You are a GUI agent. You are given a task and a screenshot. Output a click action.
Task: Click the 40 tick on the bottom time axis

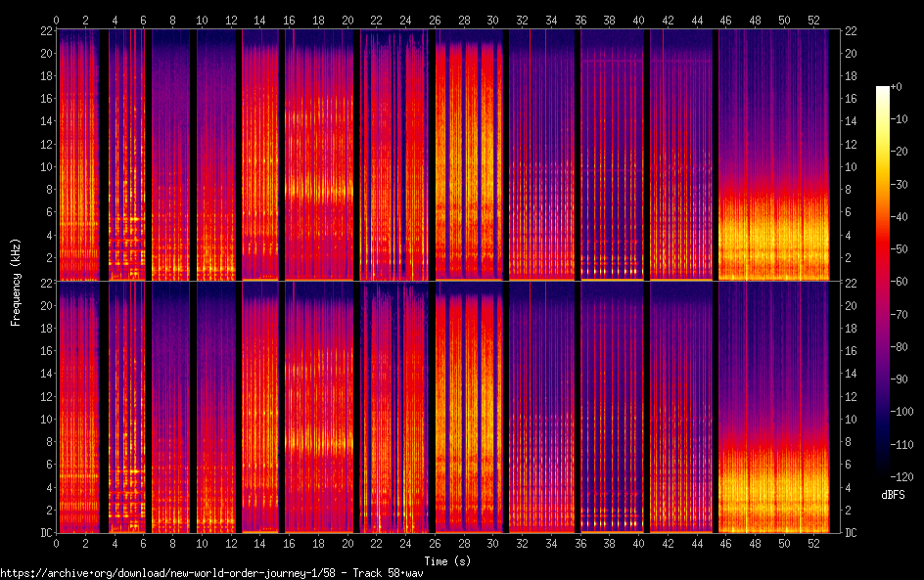tap(638, 542)
